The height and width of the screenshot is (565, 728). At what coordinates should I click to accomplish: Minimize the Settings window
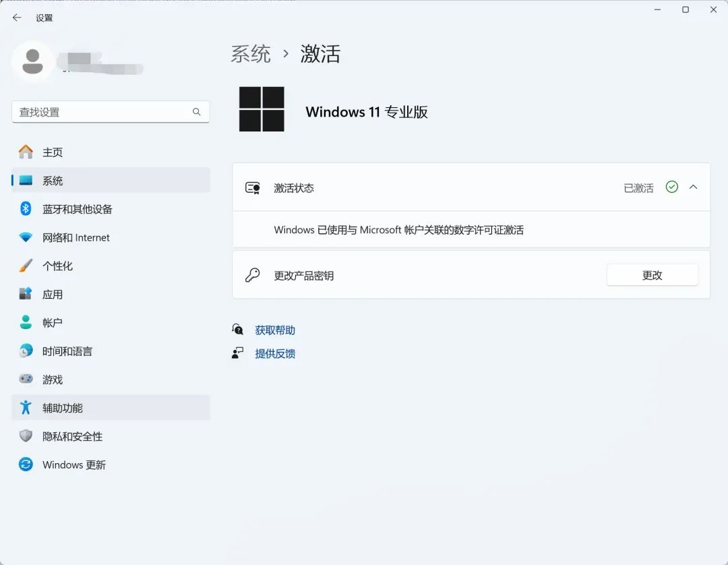(x=657, y=9)
